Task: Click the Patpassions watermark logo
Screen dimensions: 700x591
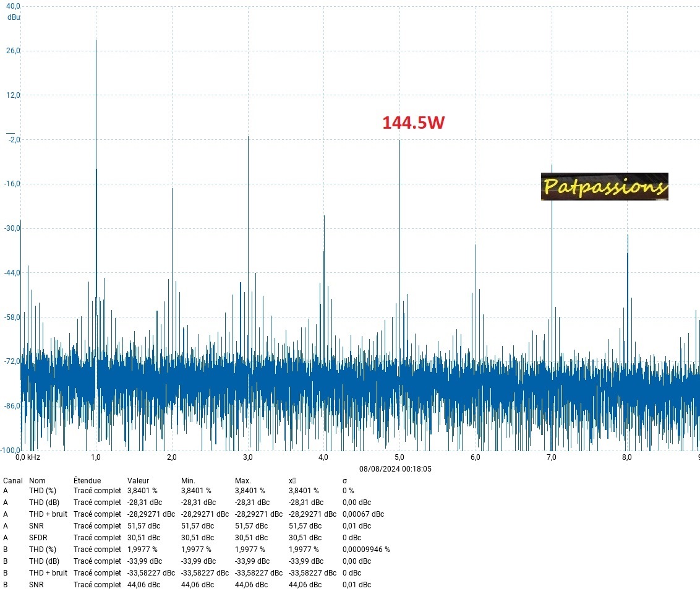Action: [604, 186]
